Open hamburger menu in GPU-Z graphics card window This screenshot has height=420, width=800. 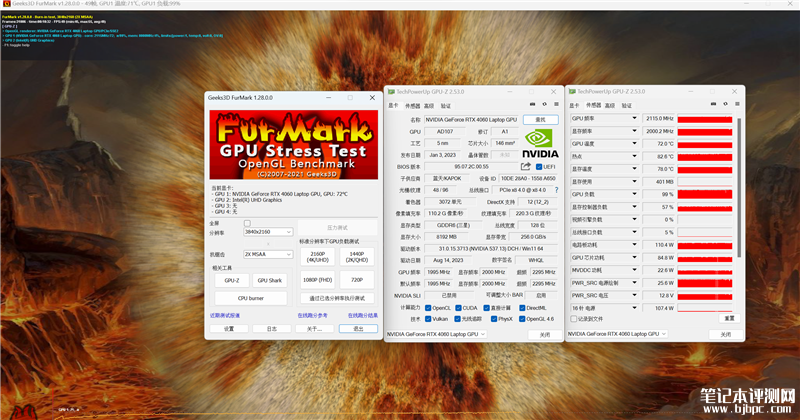click(x=556, y=104)
